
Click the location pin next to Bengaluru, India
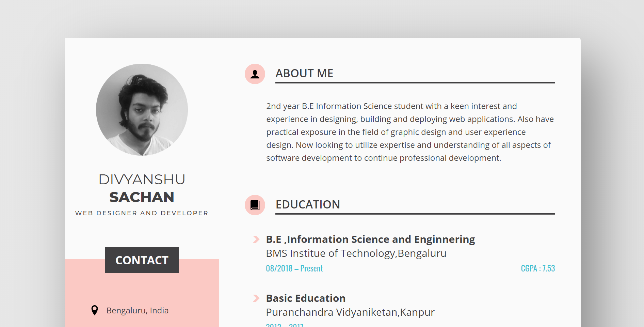click(x=95, y=310)
